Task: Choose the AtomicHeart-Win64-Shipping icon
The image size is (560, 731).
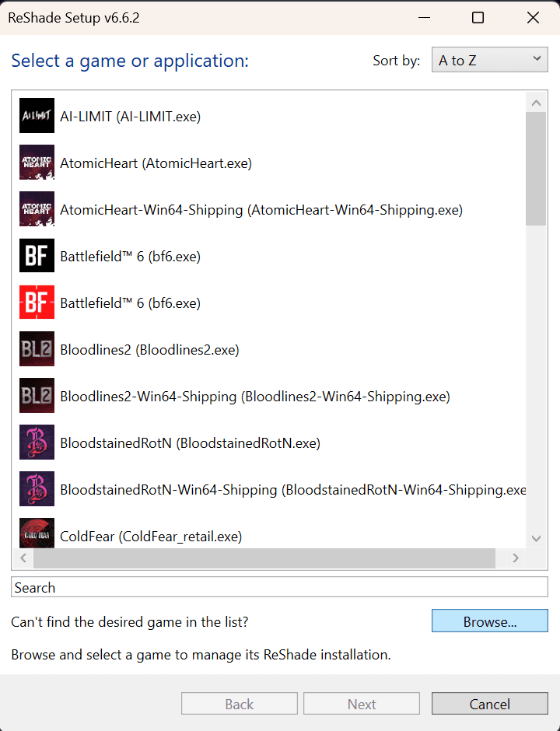Action: [37, 209]
